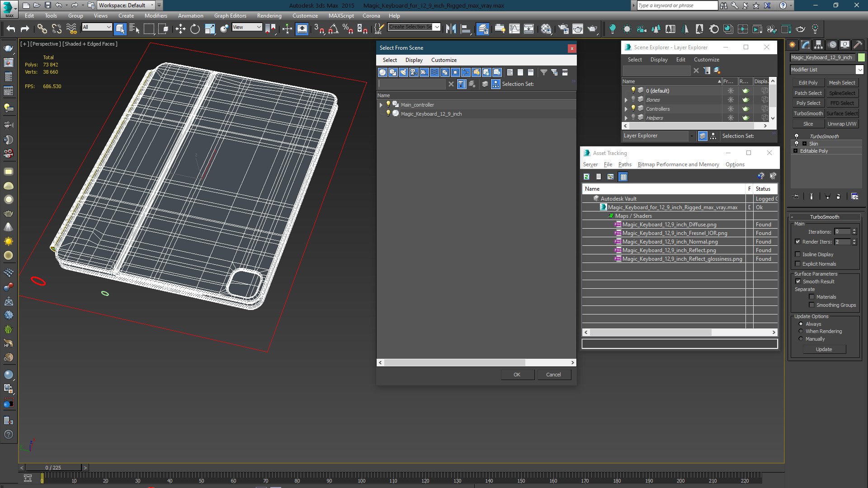Image resolution: width=868 pixels, height=488 pixels.
Task: Switch Asset Tracking to table view
Action: coord(623,177)
